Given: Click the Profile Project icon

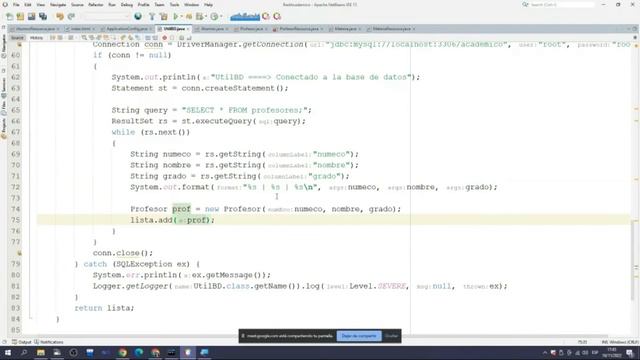Looking at the screenshot, I should click(200, 16).
